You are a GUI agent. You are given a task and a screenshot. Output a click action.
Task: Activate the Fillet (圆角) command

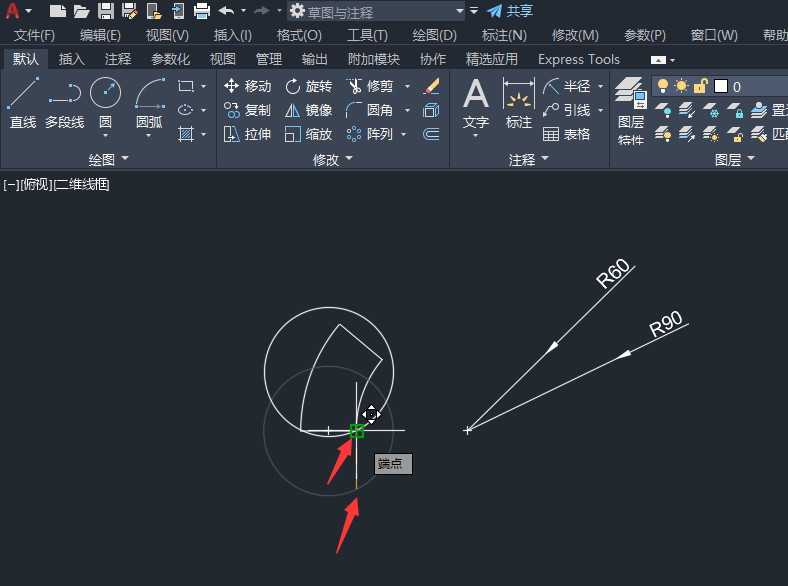(x=370, y=110)
